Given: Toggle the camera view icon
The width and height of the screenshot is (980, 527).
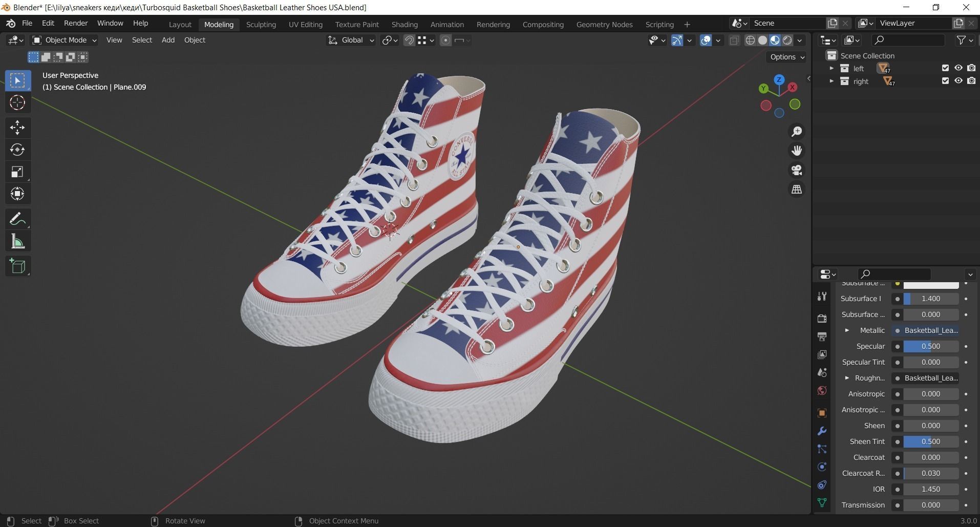Looking at the screenshot, I should 797,170.
